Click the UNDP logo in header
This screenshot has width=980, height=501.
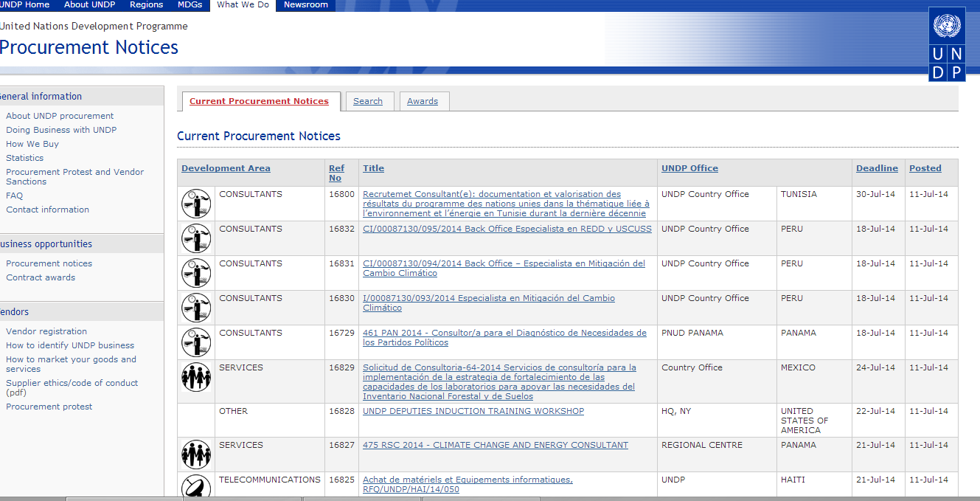[947, 46]
